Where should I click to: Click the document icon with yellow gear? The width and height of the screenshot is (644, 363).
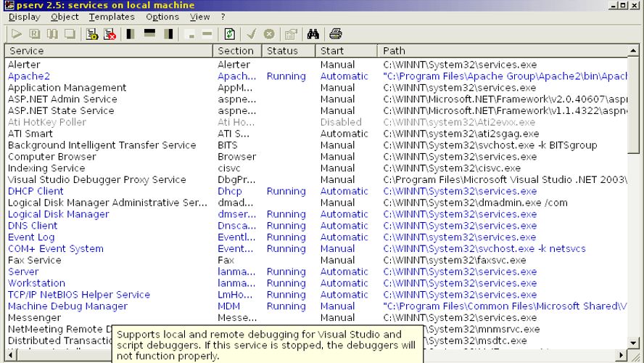click(x=92, y=33)
